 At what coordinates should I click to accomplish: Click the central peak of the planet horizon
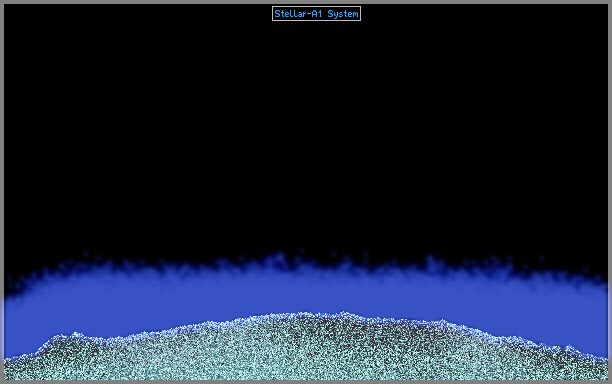tap(312, 315)
